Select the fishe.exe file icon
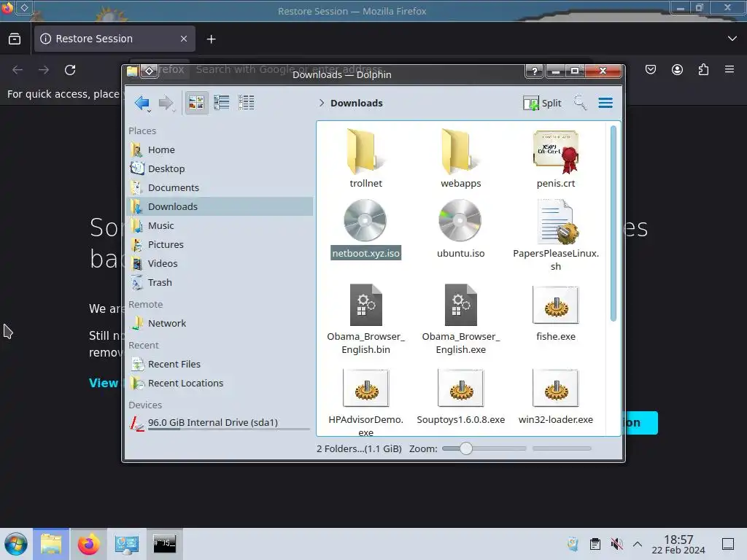The image size is (747, 560). point(555,306)
